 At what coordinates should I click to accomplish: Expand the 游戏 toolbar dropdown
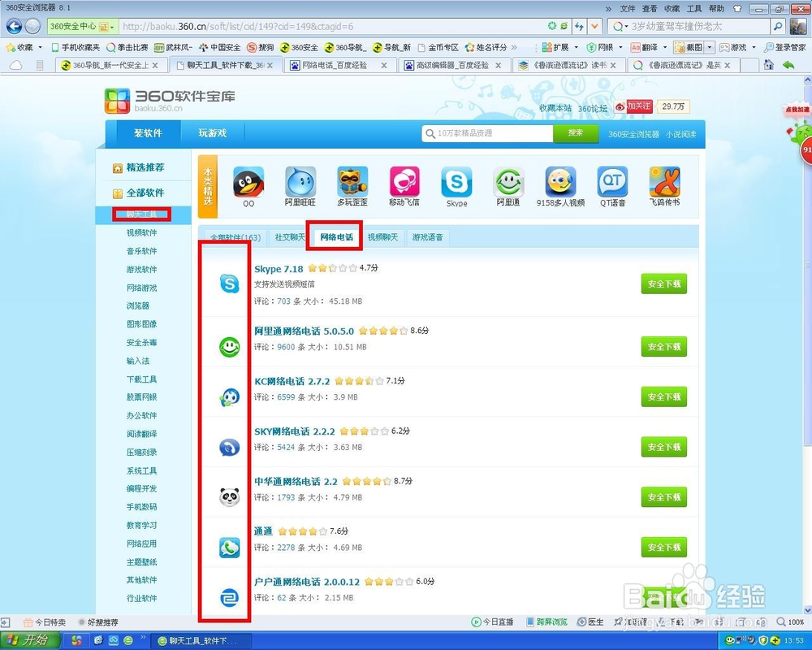[754, 47]
